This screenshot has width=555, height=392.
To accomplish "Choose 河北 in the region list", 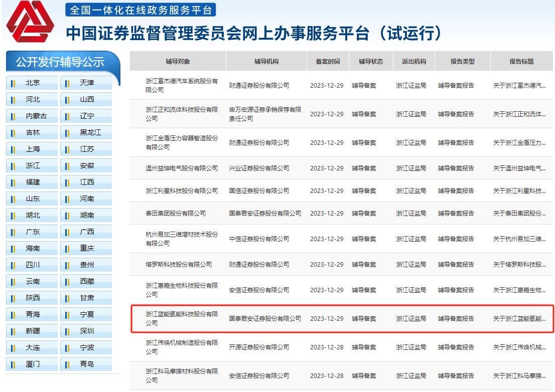I will point(32,99).
